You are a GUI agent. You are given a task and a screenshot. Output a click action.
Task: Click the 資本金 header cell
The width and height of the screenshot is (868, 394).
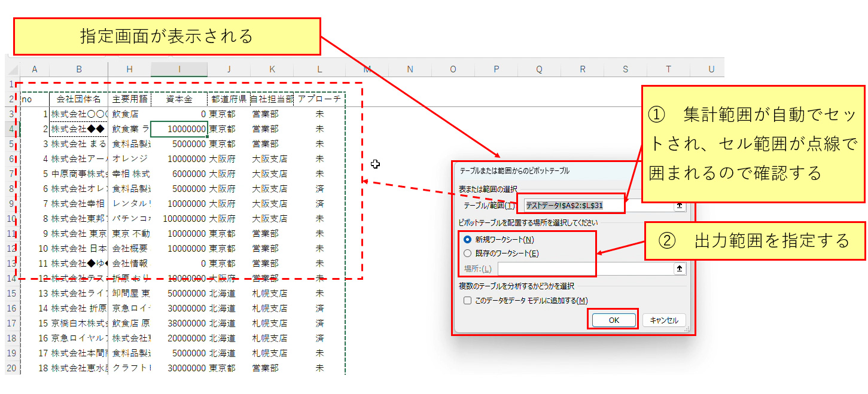click(179, 99)
